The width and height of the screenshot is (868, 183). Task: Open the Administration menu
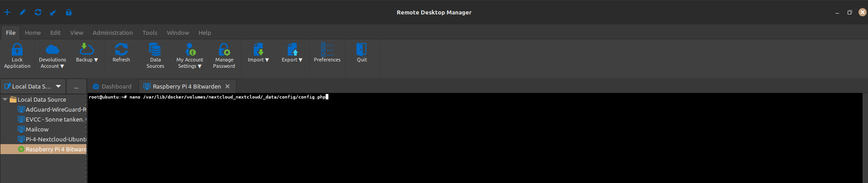click(x=113, y=33)
